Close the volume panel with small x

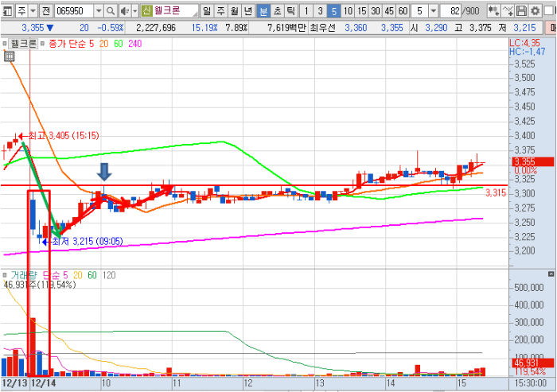click(551, 274)
